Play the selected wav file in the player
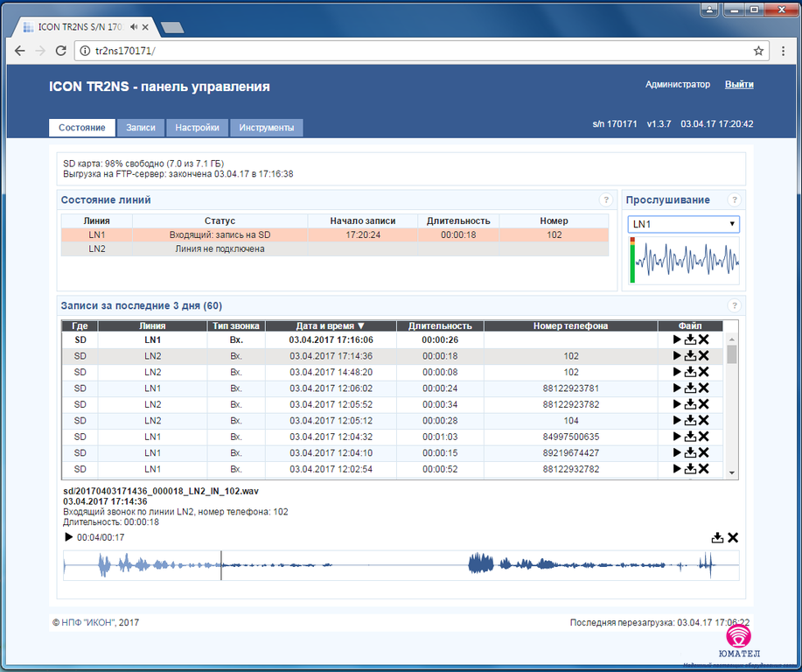 tap(68, 537)
